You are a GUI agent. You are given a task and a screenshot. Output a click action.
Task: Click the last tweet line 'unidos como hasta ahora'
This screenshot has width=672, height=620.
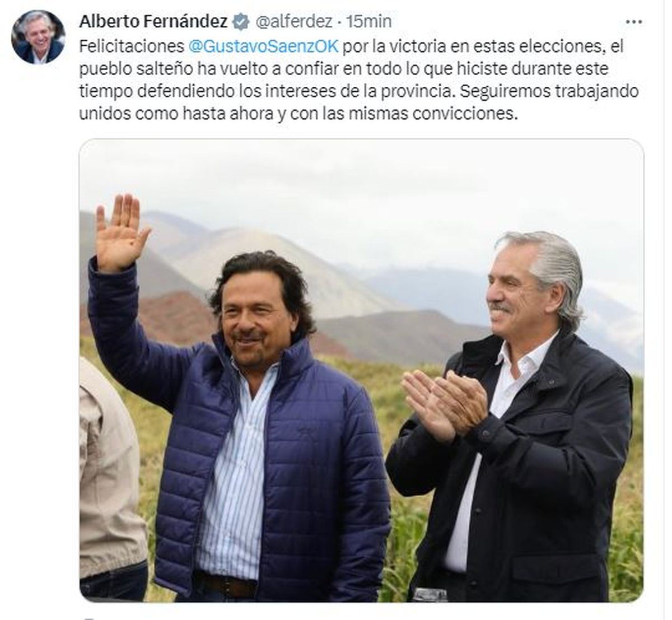click(x=296, y=113)
